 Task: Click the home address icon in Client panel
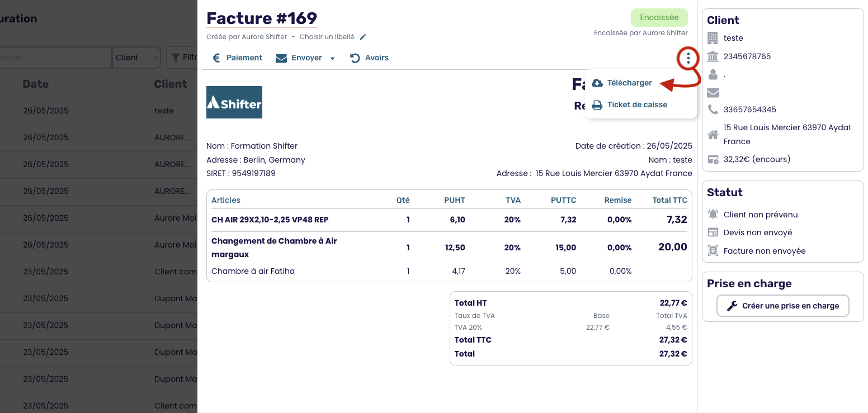(x=713, y=135)
